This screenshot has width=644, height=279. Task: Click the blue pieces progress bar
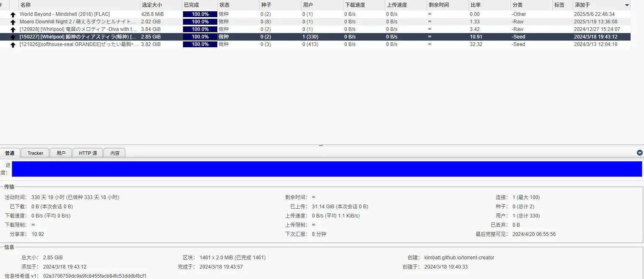tap(327, 169)
